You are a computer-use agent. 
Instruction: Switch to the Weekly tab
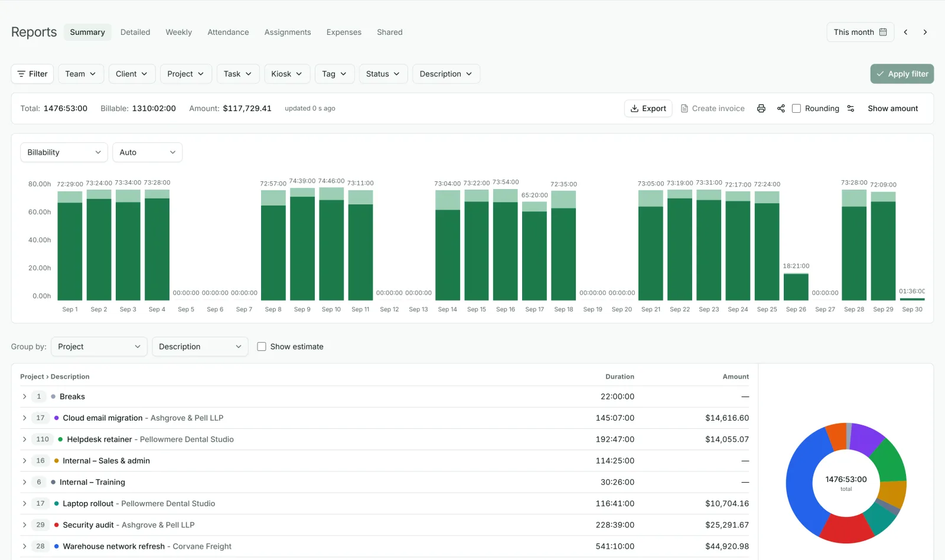pos(178,32)
